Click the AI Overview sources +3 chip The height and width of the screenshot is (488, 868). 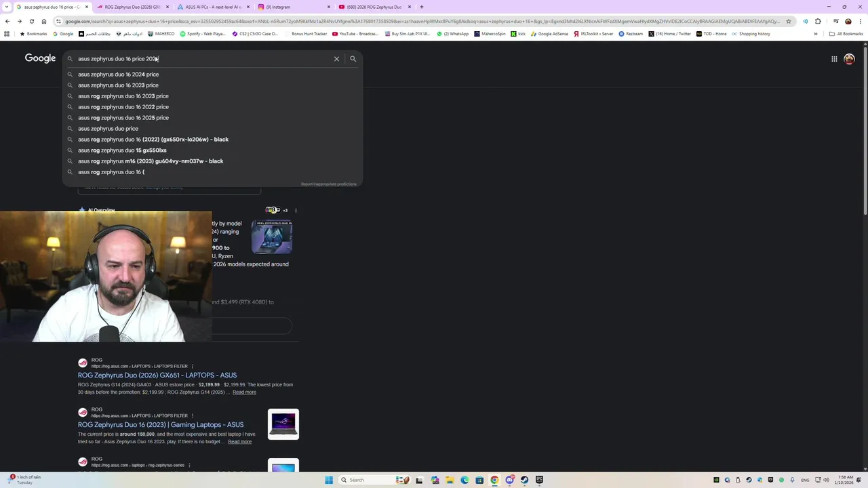point(277,210)
